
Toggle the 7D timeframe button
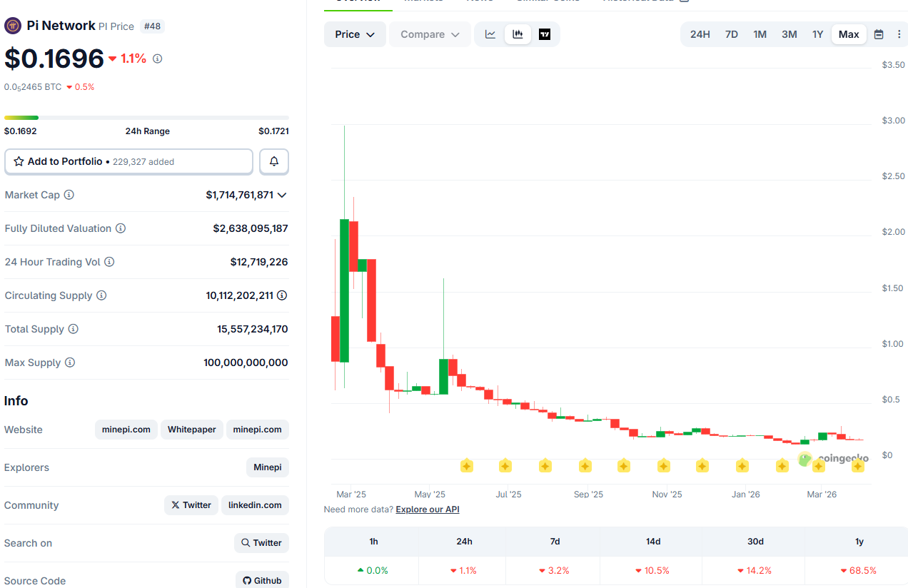731,34
